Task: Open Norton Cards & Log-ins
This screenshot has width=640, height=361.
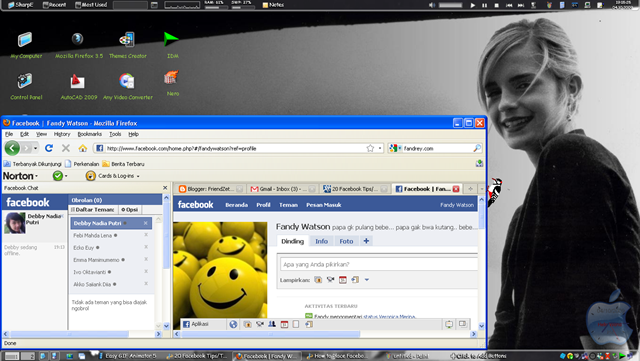Action: 113,176
